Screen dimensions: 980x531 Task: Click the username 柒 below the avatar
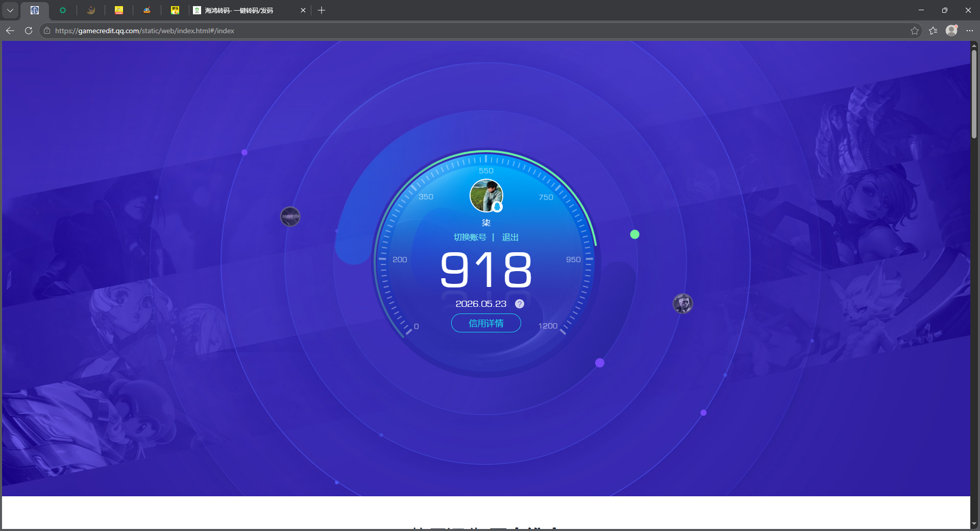486,223
